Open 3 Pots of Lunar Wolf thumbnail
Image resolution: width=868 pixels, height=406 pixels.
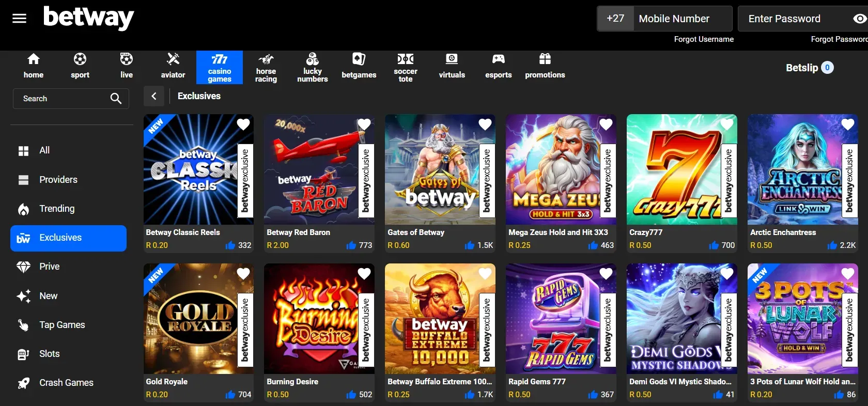803,319
